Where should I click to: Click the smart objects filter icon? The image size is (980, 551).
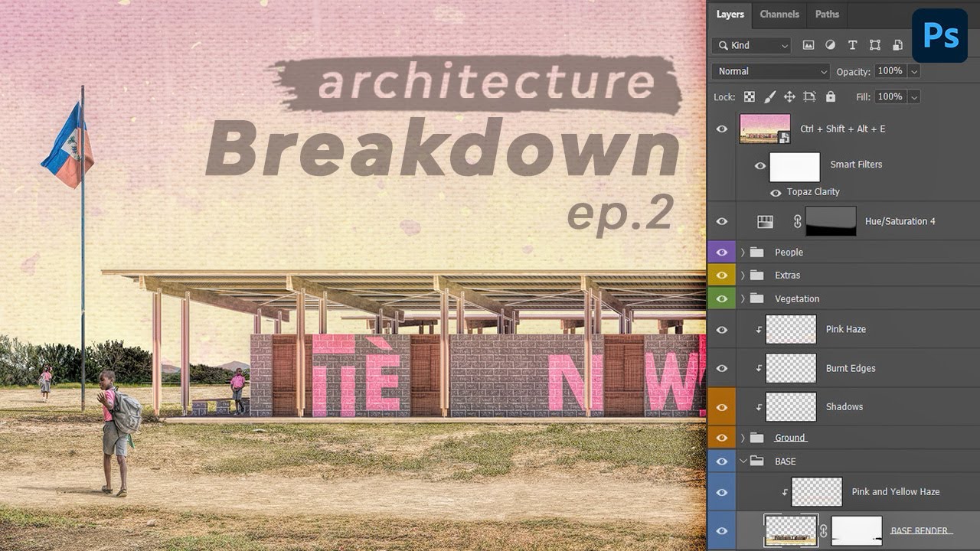click(897, 46)
